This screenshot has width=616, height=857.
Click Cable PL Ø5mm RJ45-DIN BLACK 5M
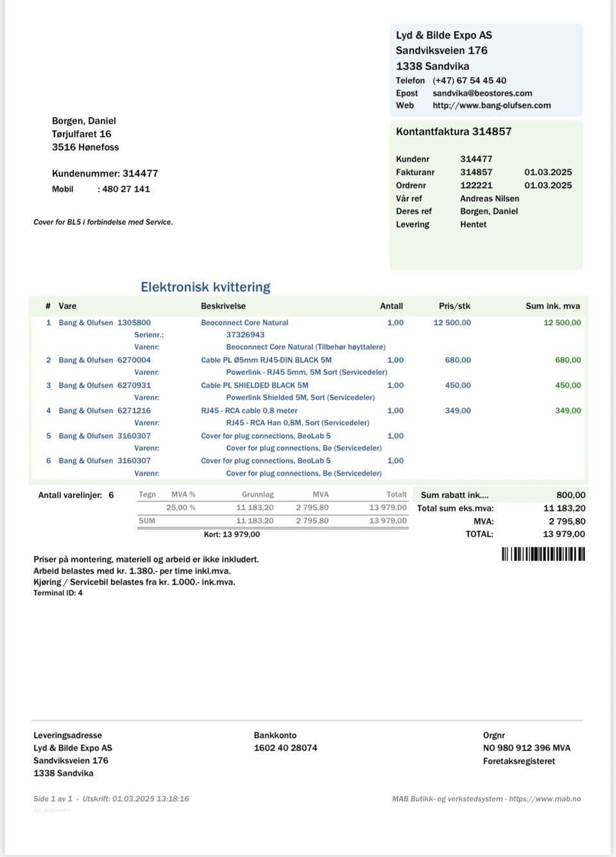(x=266, y=360)
